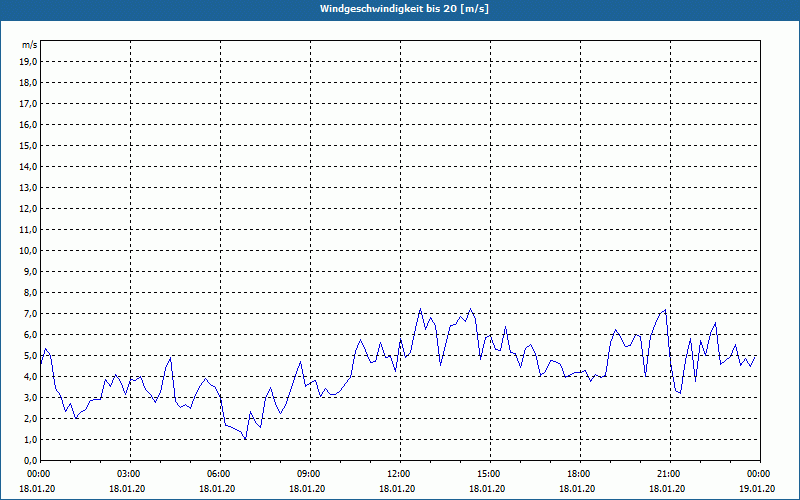Click the 18:00 time axis label

pos(580,474)
